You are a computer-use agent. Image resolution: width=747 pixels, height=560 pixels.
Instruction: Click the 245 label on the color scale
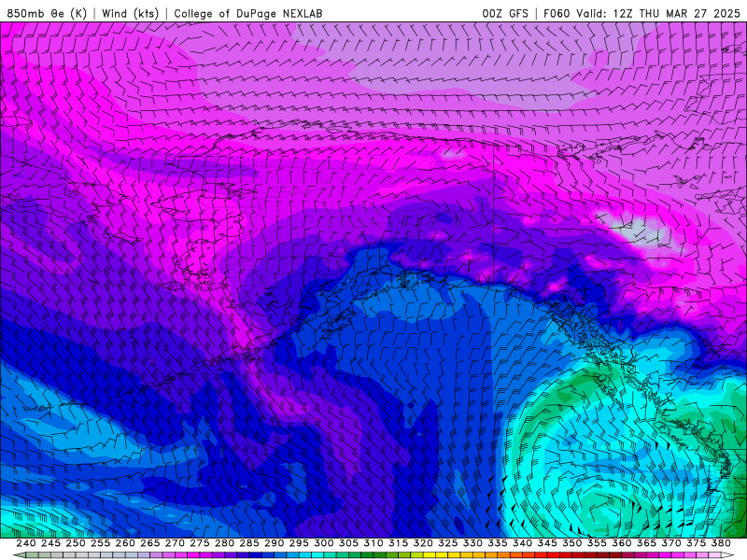click(x=50, y=543)
